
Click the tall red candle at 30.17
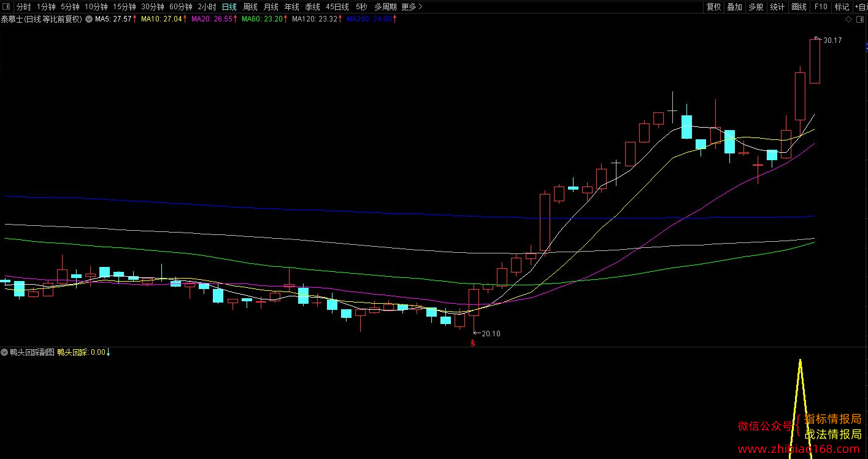point(815,61)
